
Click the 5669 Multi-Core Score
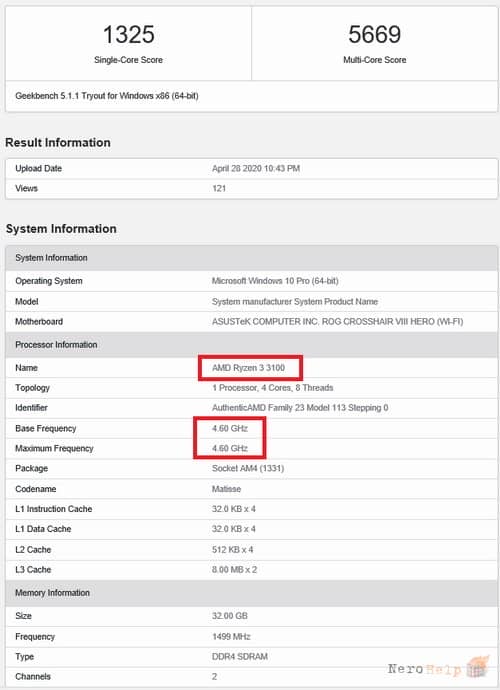point(375,34)
